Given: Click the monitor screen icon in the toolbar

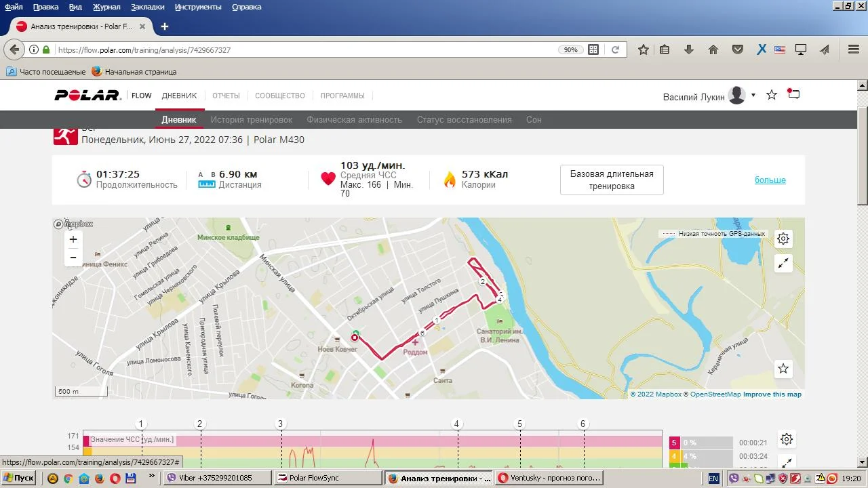Looking at the screenshot, I should (x=801, y=49).
